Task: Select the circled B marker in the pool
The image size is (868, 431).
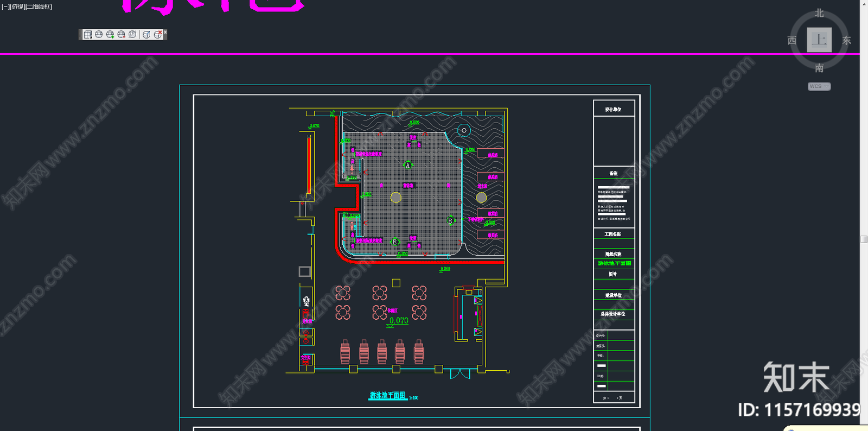Action: point(450,221)
